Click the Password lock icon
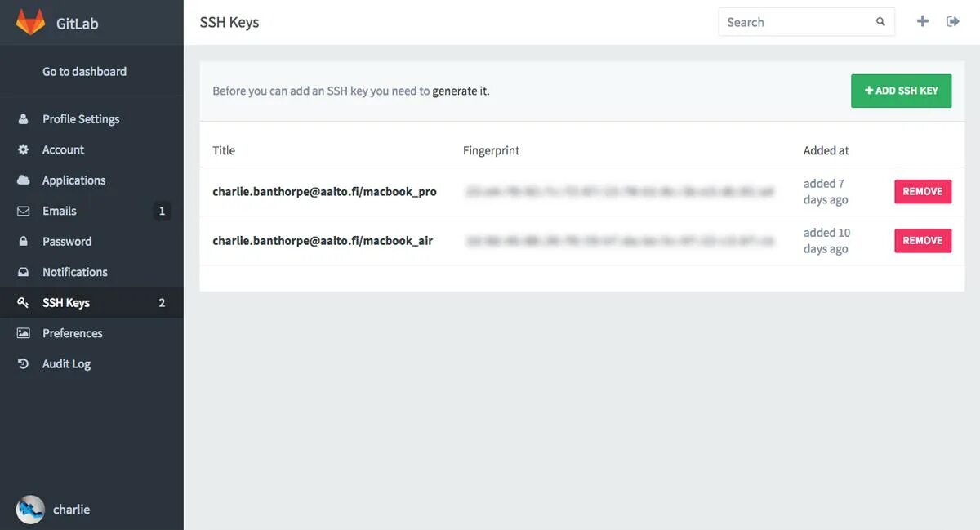This screenshot has width=980, height=530. [x=24, y=242]
